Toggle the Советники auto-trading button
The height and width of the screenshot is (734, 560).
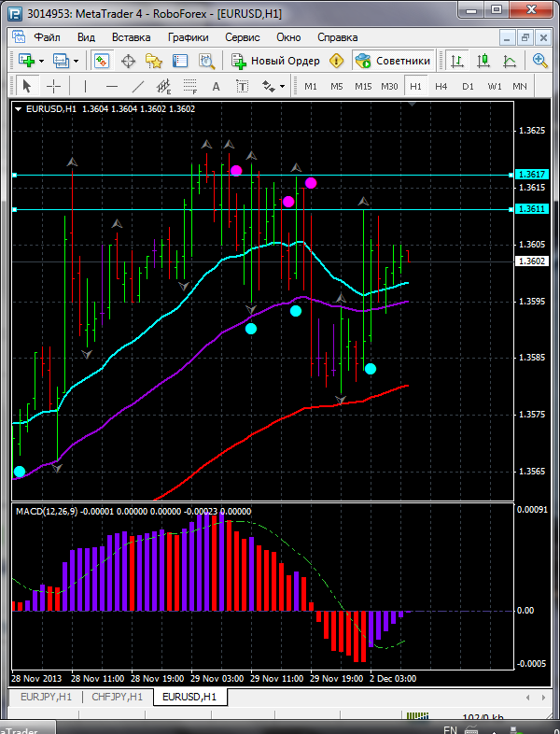(392, 61)
